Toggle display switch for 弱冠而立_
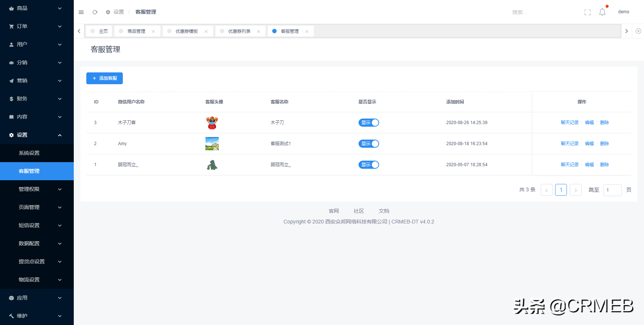The height and width of the screenshot is (325, 644). 369,165
